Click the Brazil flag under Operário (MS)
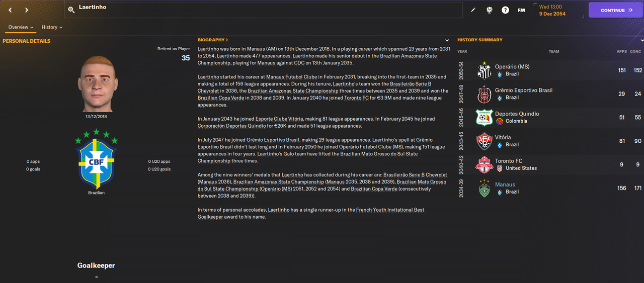 (500, 74)
